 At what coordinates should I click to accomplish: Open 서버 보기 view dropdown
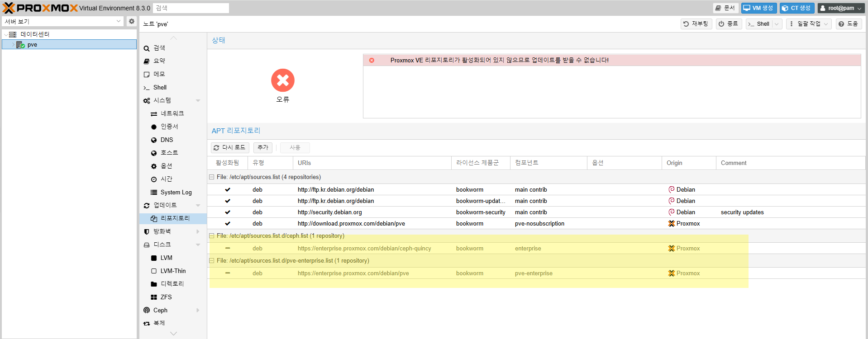click(x=62, y=21)
